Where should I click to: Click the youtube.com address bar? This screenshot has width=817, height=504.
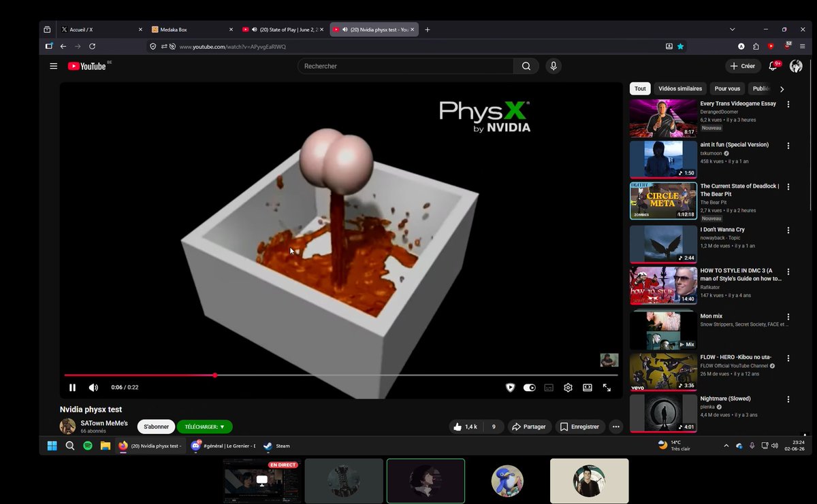417,46
